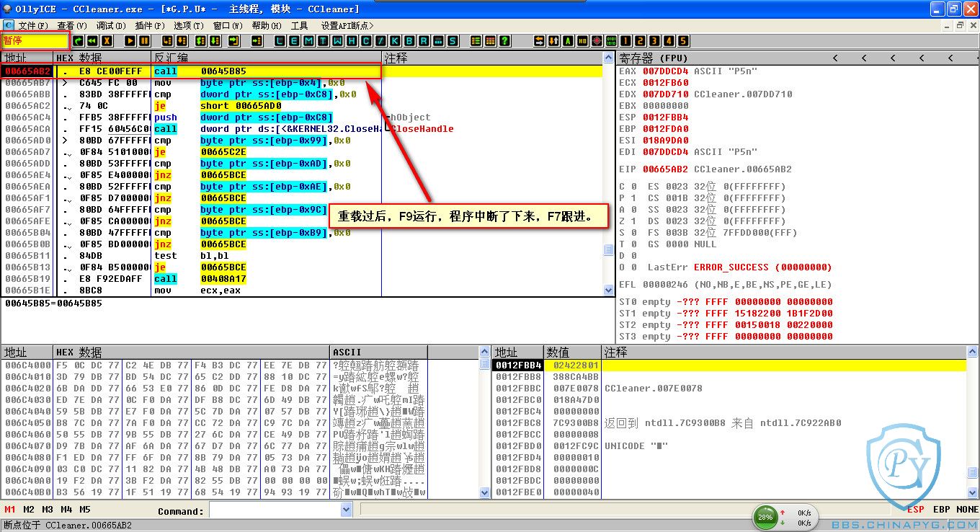Open the Call stack with the K icon
This screenshot has height=532, width=980.
(395, 41)
